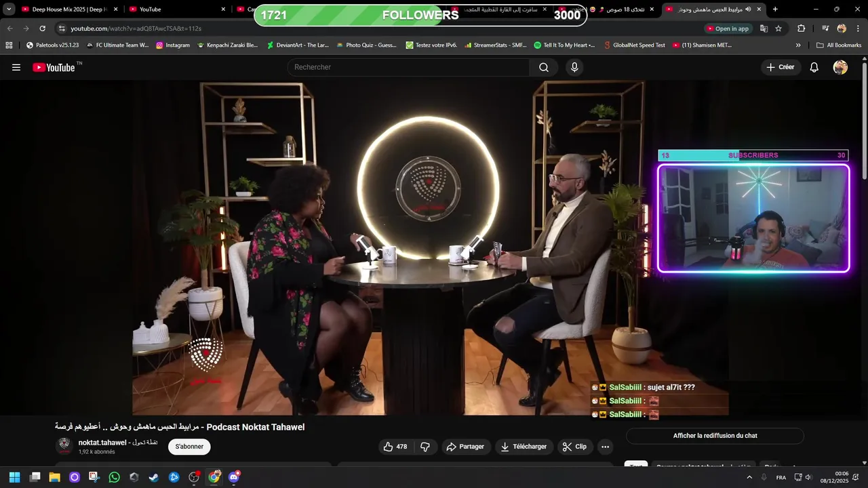Open FRA keyboard language switcher

781,477
